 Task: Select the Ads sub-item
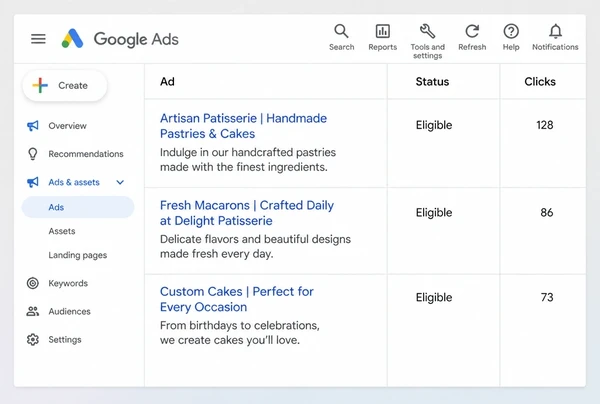point(78,207)
